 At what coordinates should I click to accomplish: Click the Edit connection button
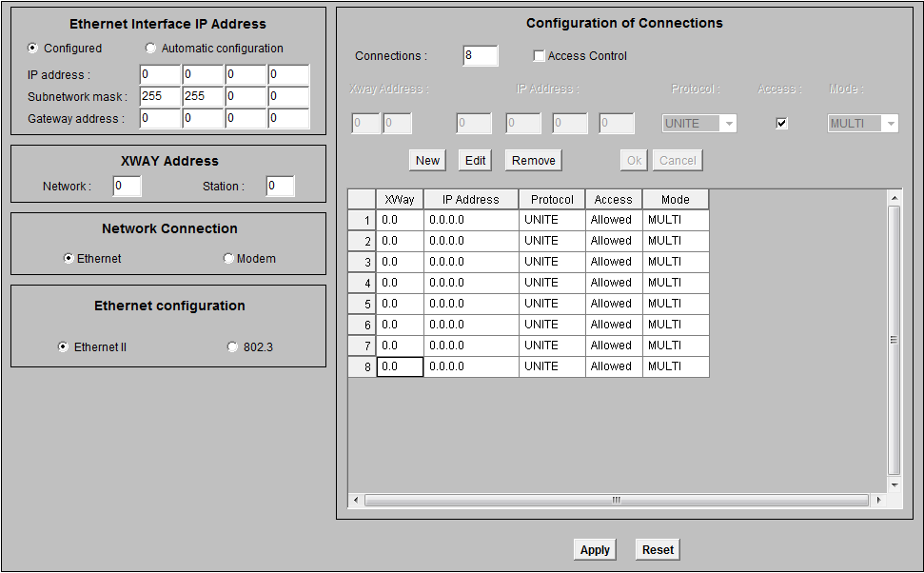[x=476, y=161]
